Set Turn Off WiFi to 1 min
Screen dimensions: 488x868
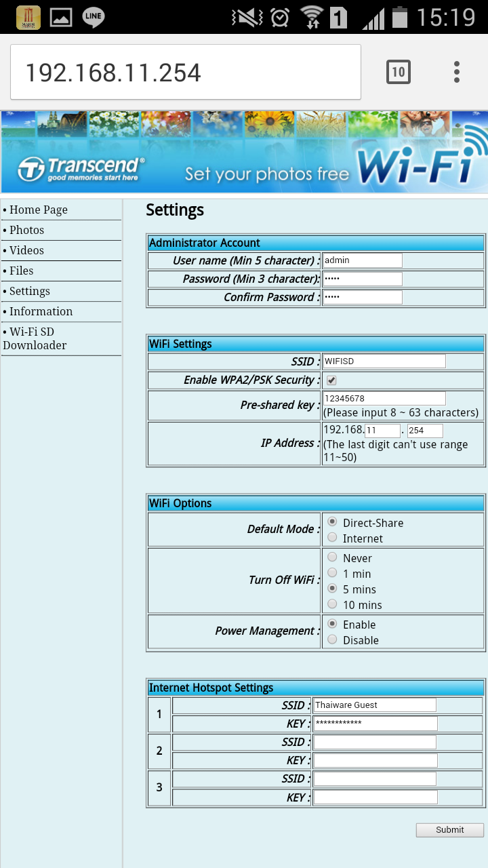point(332,573)
